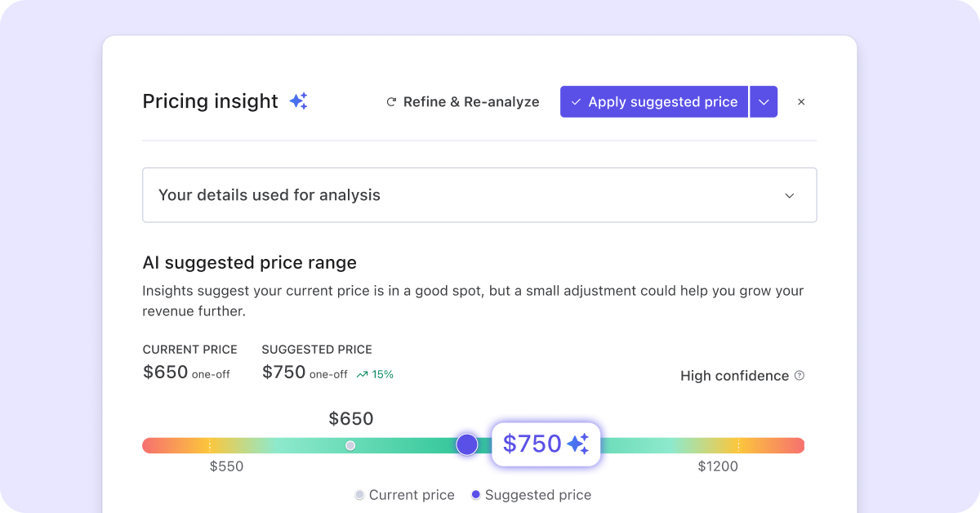
Task: Click the $1200 upper bound label
Action: tap(718, 466)
